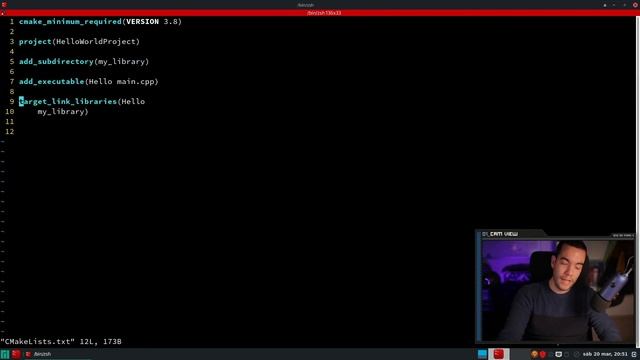This screenshot has height=360, width=640.
Task: Click the 3.8 version number on line 1
Action: [x=171, y=22]
